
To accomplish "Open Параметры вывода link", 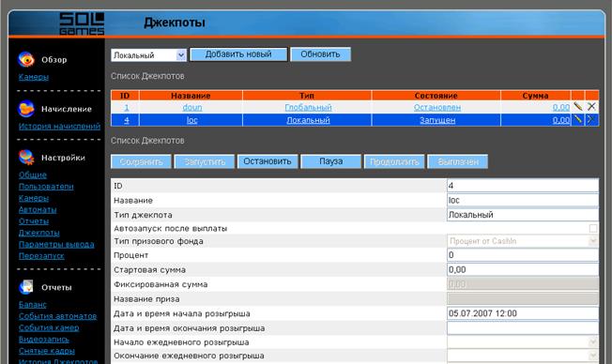I will click(56, 244).
